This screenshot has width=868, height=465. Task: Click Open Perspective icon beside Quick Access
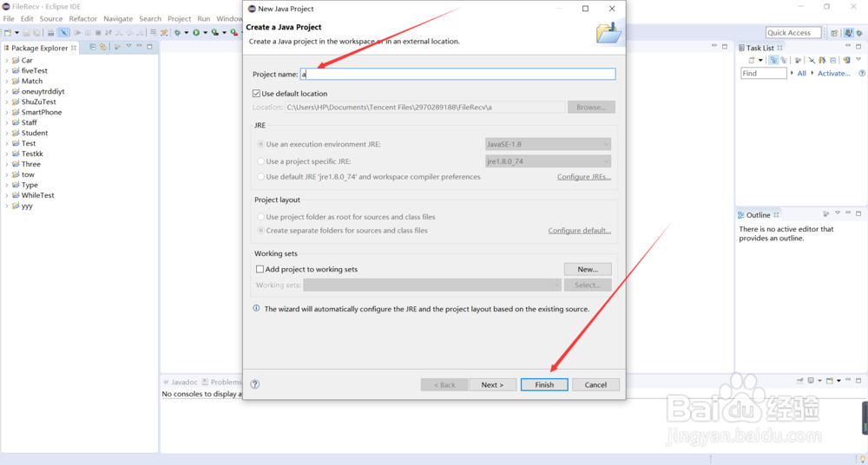834,33
